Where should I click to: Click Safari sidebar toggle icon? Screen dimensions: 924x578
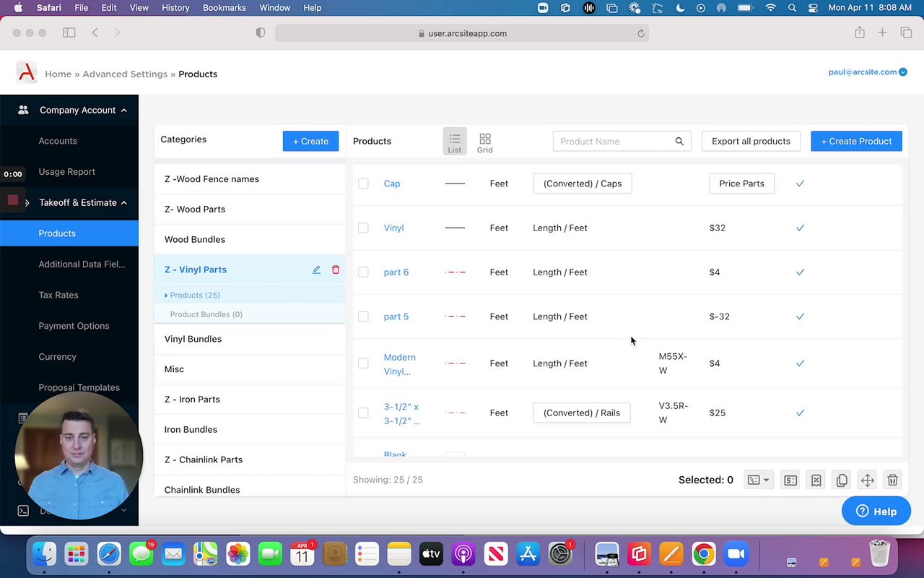(x=69, y=33)
